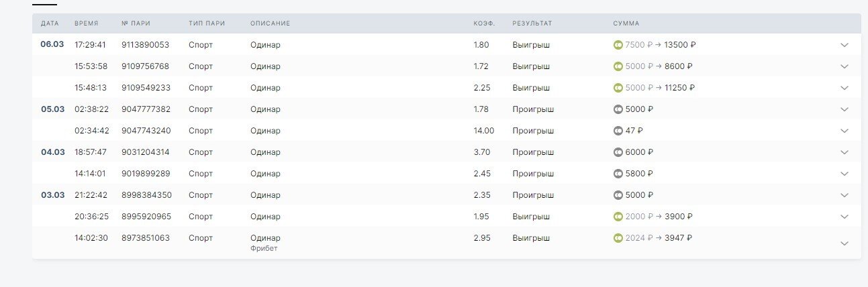Click green coin icon beside 3947 ₽ win
Screen dimensions: 868x287
[618, 238]
